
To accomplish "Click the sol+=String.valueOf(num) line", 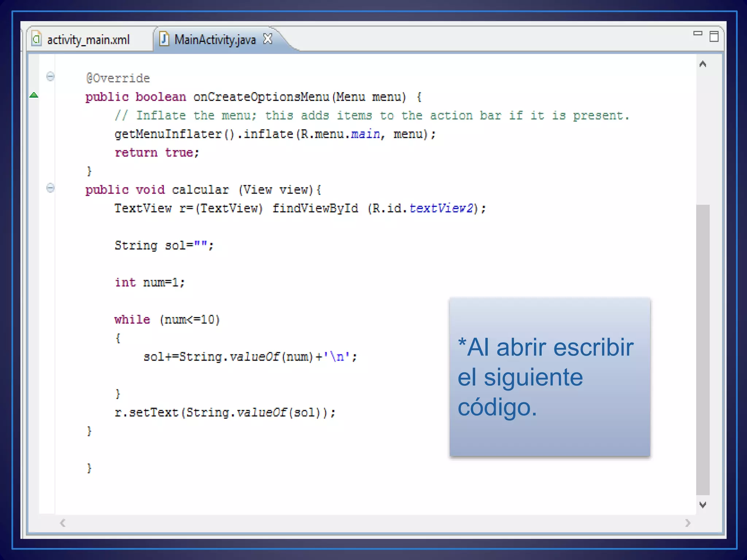I will 250,357.
